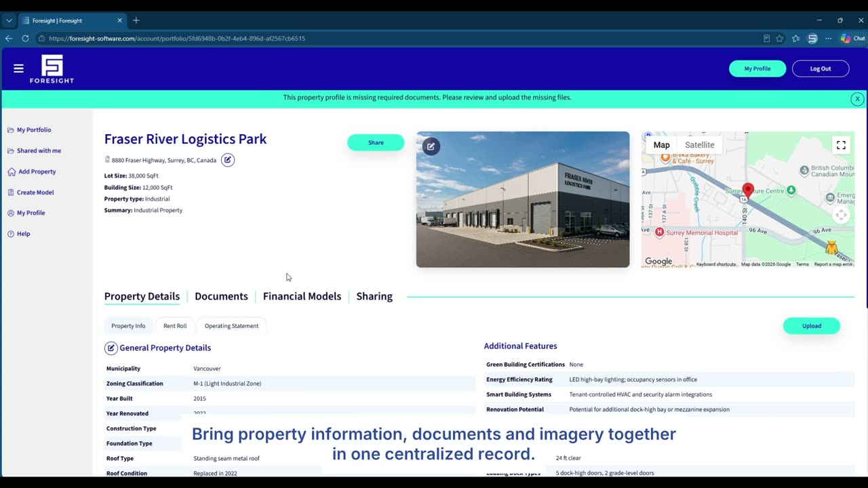Select the Operating Statement sub-tab
The height and width of the screenshot is (488, 868).
coord(232,326)
